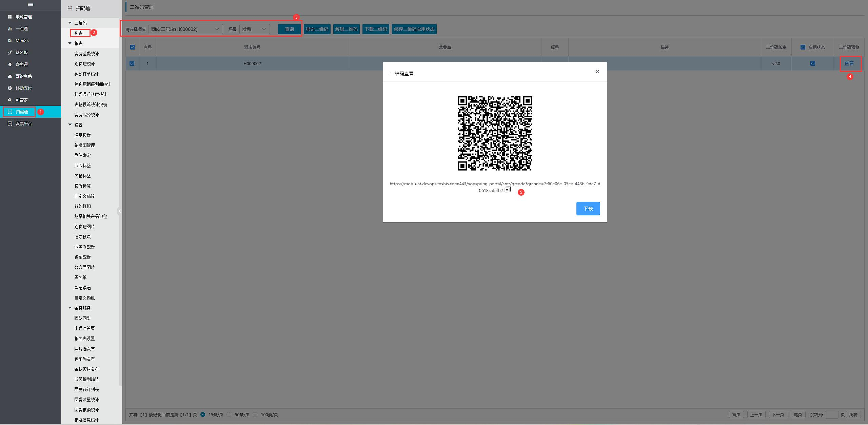The image size is (868, 425).
Task: Open the 场景 dropdown showing 发票
Action: [x=255, y=29]
